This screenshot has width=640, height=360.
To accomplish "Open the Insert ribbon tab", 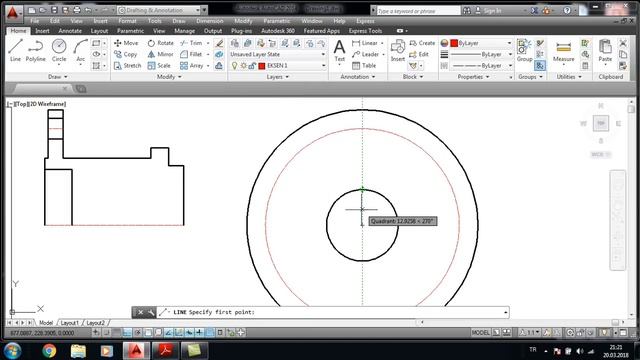I will [42, 31].
